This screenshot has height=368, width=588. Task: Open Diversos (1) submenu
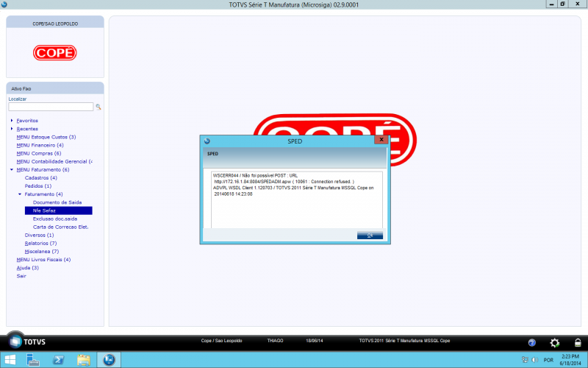tap(40, 235)
